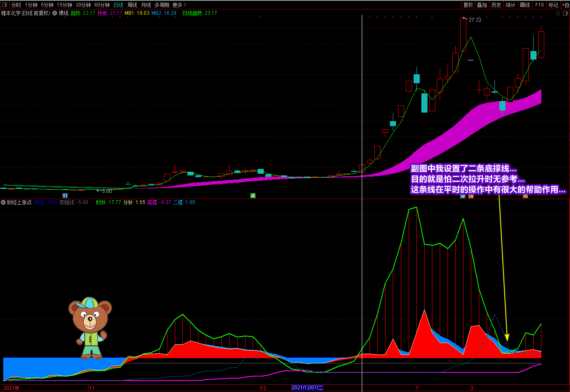Viewport: 570px width, 392px height.
Task: Switch to the 周线 weekly tab
Action: coord(132,5)
